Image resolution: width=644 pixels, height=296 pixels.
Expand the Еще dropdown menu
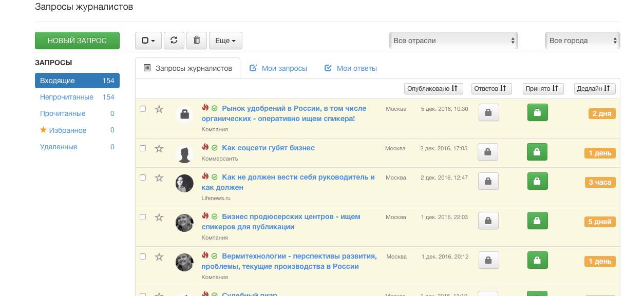point(225,40)
